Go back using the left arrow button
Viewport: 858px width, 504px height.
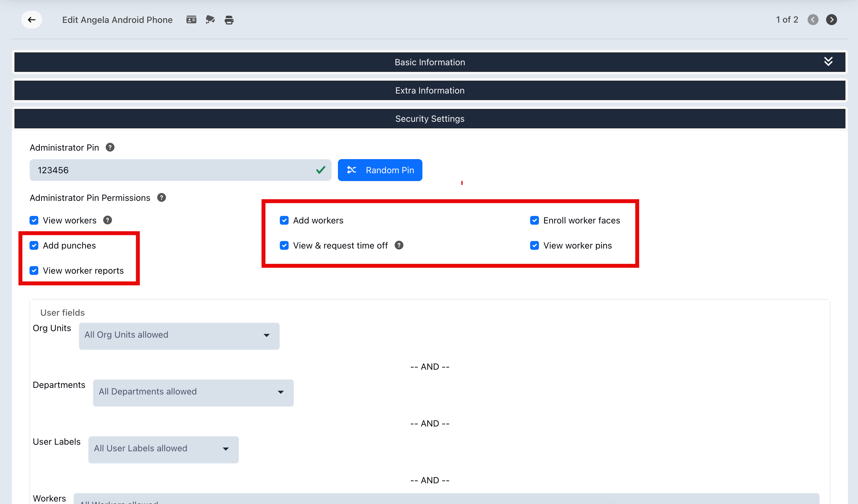[32, 20]
